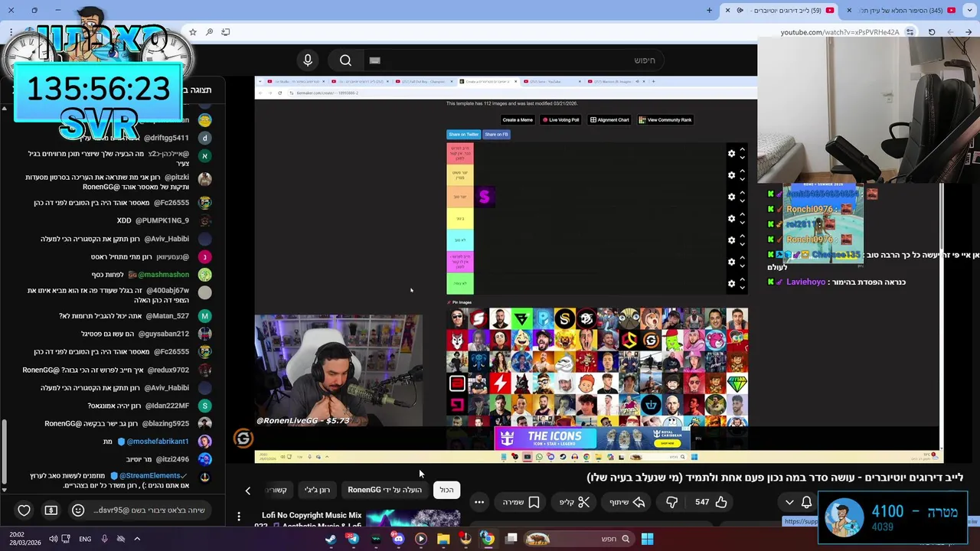
Task: Open the browser three-dot menu
Action: pyautogui.click(x=11, y=32)
